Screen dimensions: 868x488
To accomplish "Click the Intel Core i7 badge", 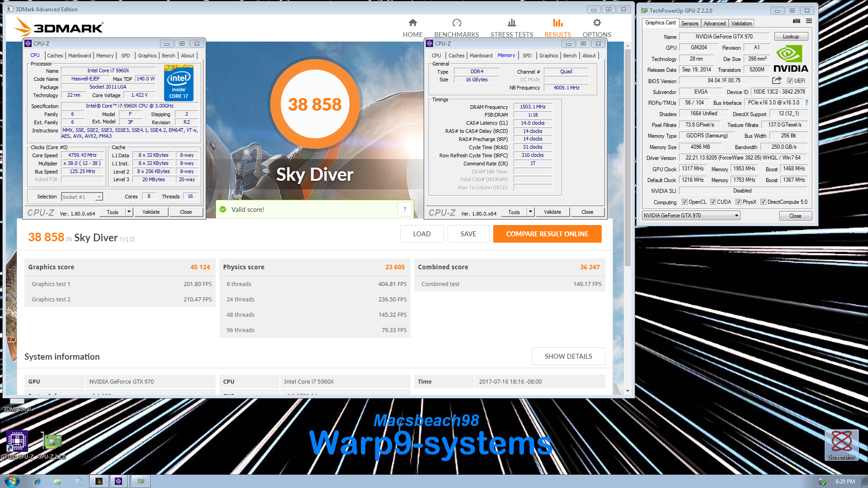I will 179,82.
